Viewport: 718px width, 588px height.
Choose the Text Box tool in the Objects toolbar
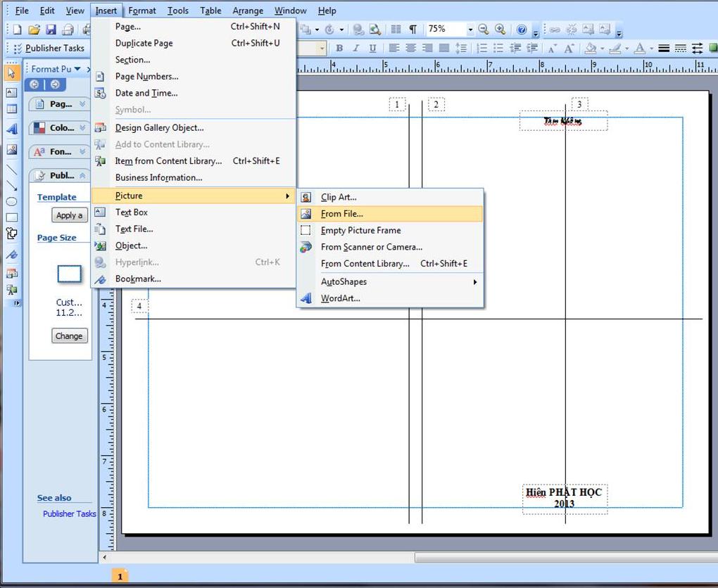(x=11, y=92)
